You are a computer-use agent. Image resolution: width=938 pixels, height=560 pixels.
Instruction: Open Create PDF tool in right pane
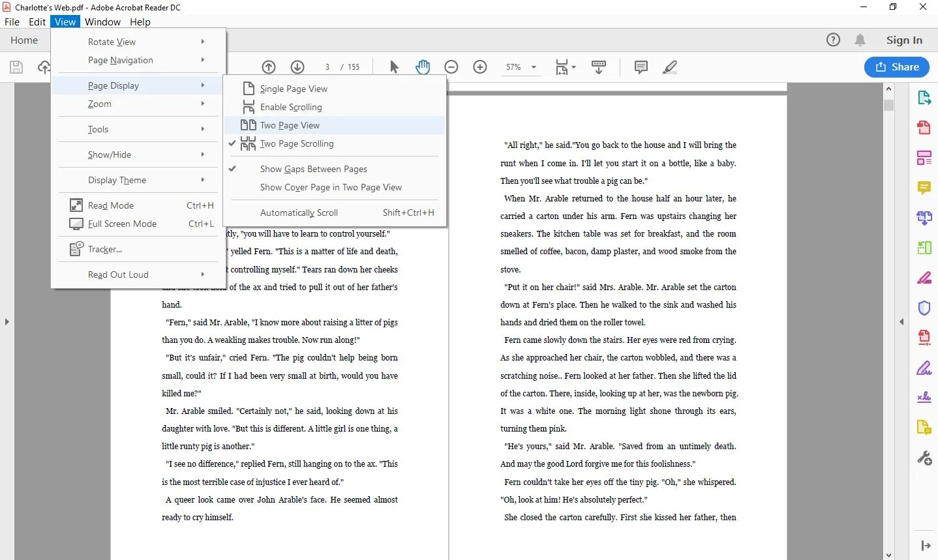click(x=924, y=127)
